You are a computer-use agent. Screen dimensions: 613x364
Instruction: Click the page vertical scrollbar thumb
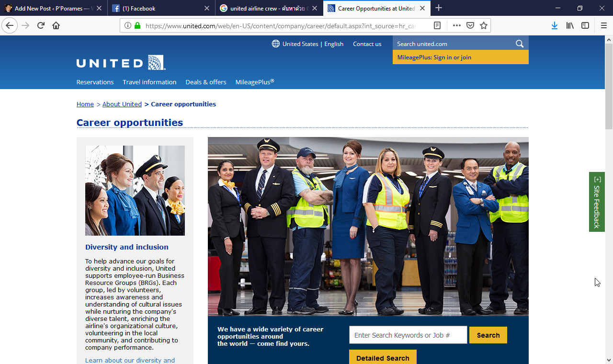pos(609,86)
